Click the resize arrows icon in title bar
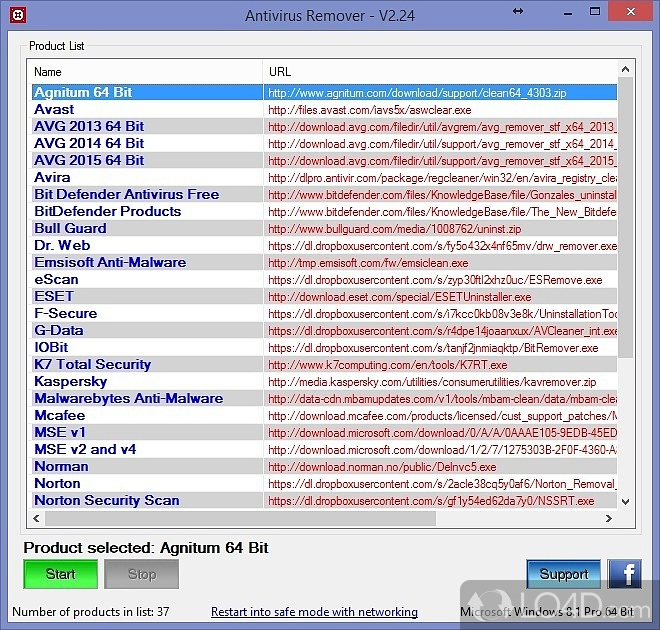Viewport: 660px width, 630px height. coord(517,12)
